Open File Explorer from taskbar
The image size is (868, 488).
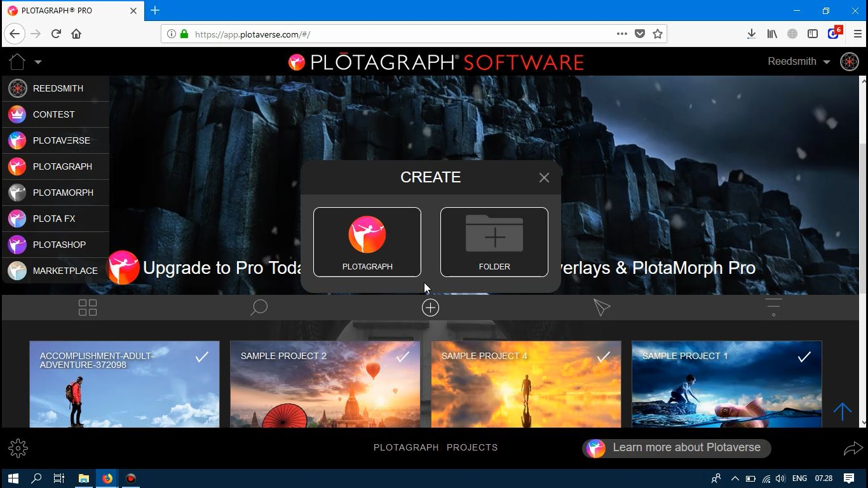83,478
